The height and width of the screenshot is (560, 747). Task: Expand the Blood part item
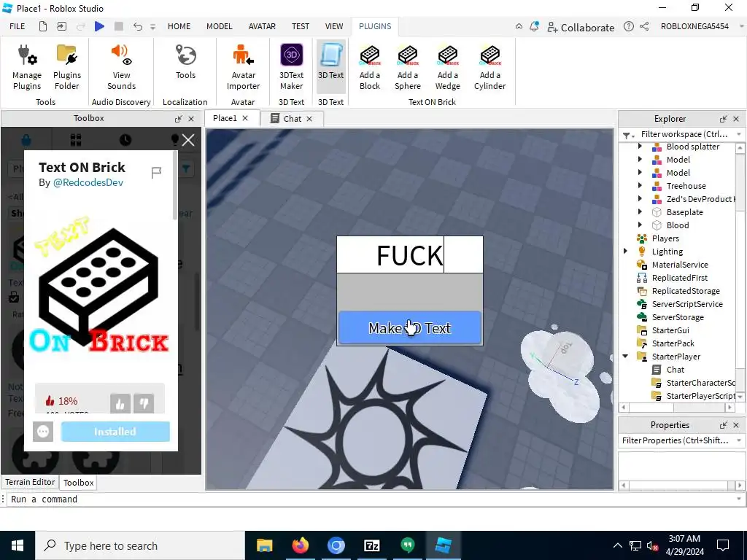tap(640, 225)
